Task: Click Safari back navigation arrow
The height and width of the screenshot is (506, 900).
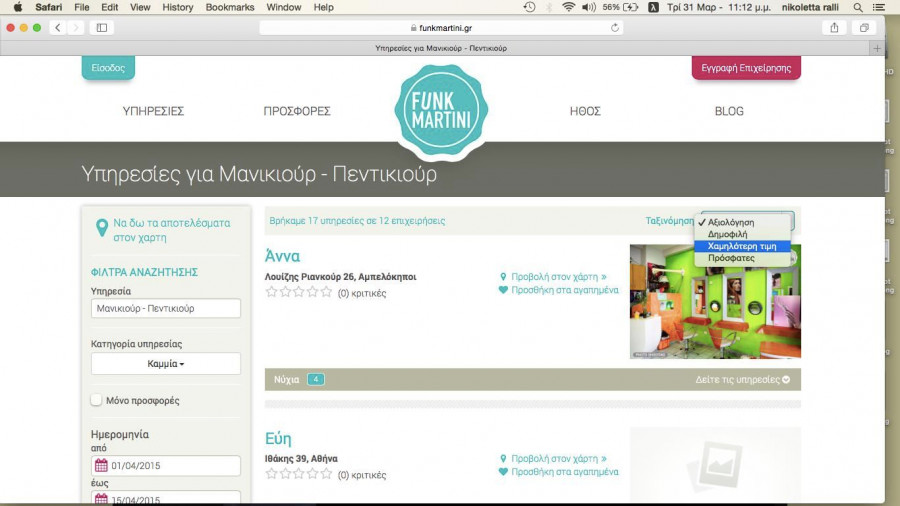Action: [x=56, y=27]
